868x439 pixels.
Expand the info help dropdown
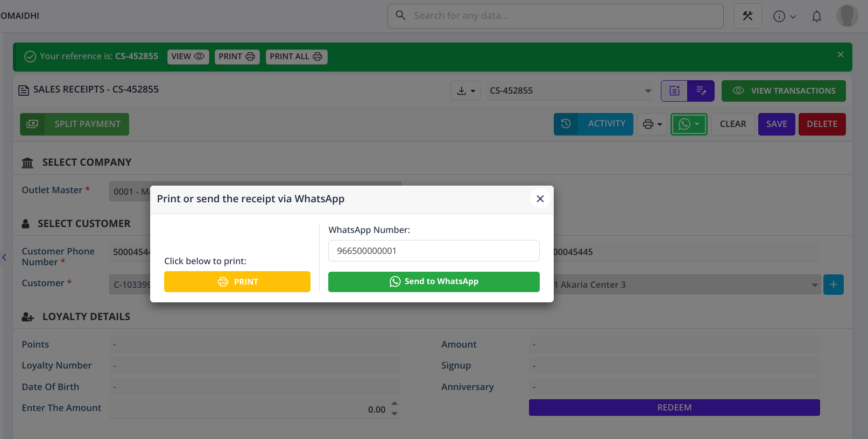(784, 17)
